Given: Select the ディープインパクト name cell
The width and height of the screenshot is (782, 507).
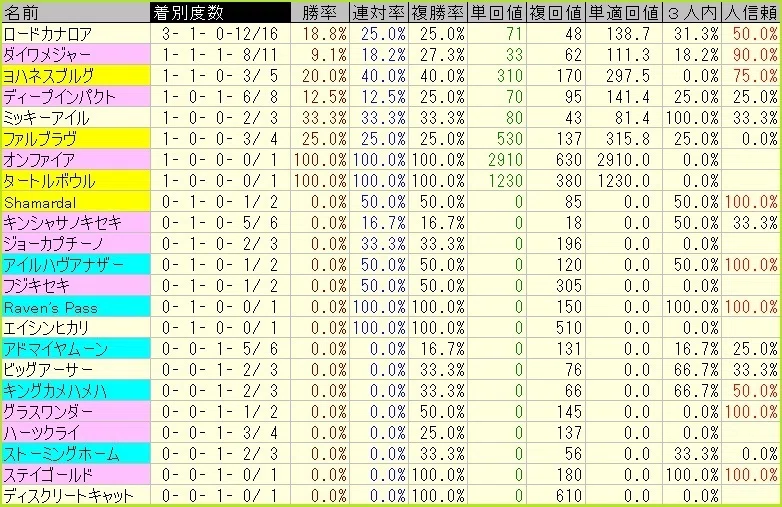Looking at the screenshot, I should pos(75,97).
